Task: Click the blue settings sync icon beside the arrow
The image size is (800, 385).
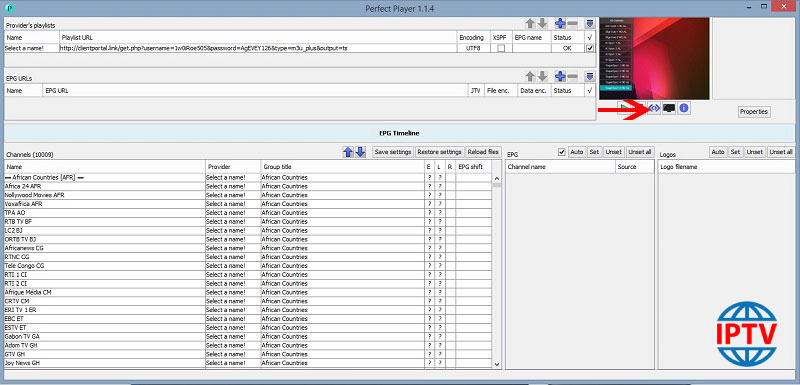Action: [654, 108]
